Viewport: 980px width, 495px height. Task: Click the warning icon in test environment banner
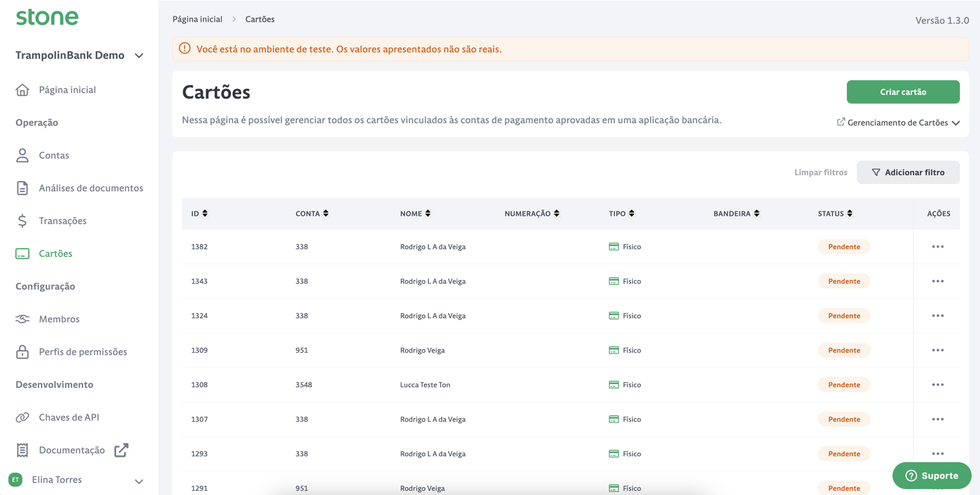pos(185,49)
